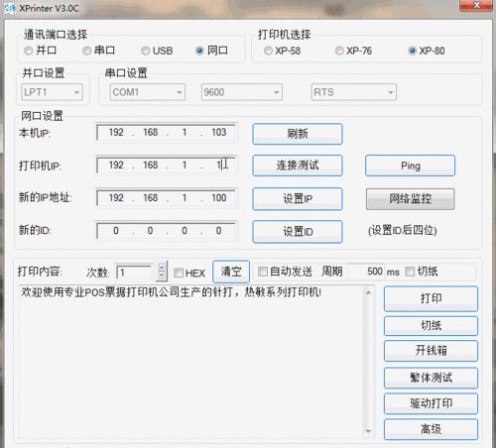Click the 开钱箱 open cash drawer button
Viewport: 496px width, 448px height.
coord(431,351)
